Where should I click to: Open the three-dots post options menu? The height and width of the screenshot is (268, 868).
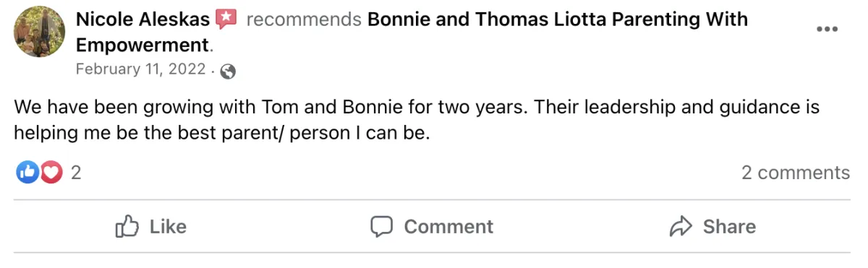pos(827,29)
